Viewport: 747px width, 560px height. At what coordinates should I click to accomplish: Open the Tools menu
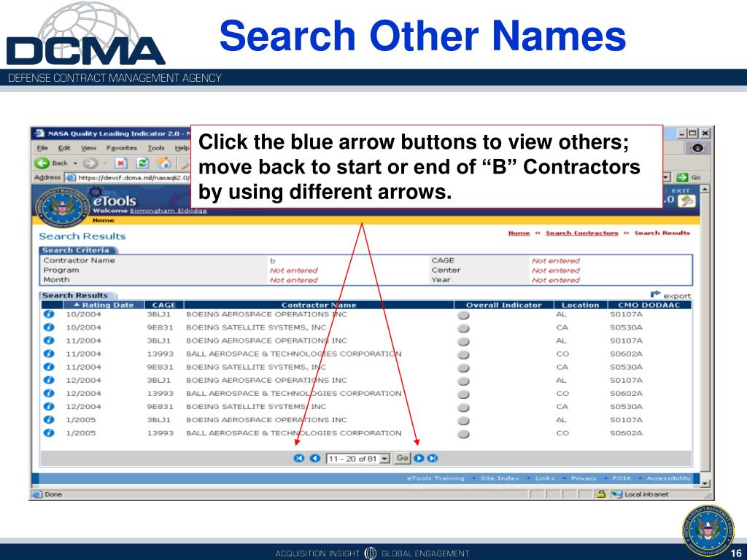pyautogui.click(x=156, y=148)
